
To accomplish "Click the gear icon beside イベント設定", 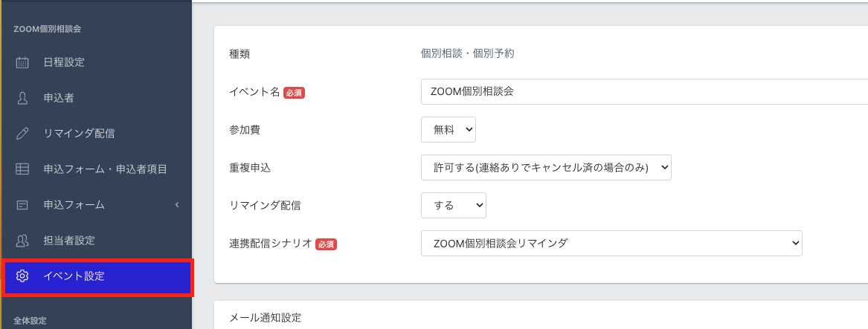I will click(x=22, y=276).
